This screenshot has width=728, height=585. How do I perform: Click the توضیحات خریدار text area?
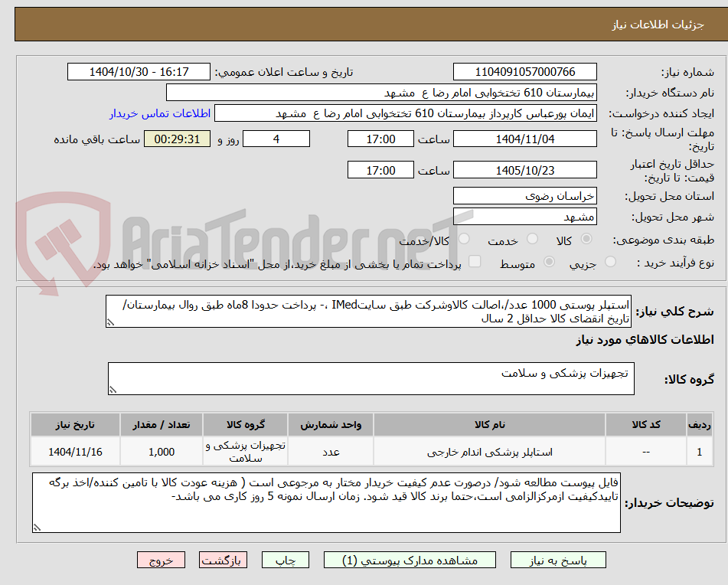[x=326, y=503]
